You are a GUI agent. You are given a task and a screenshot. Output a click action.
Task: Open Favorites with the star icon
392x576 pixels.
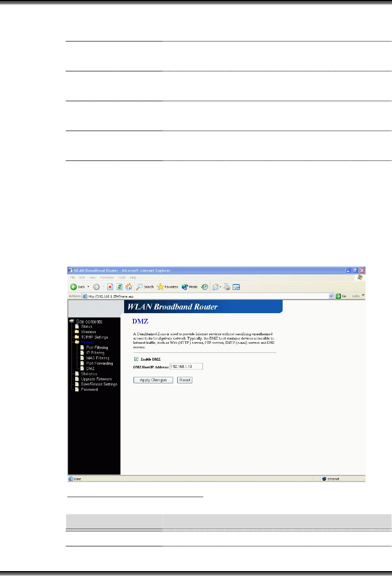160,287
